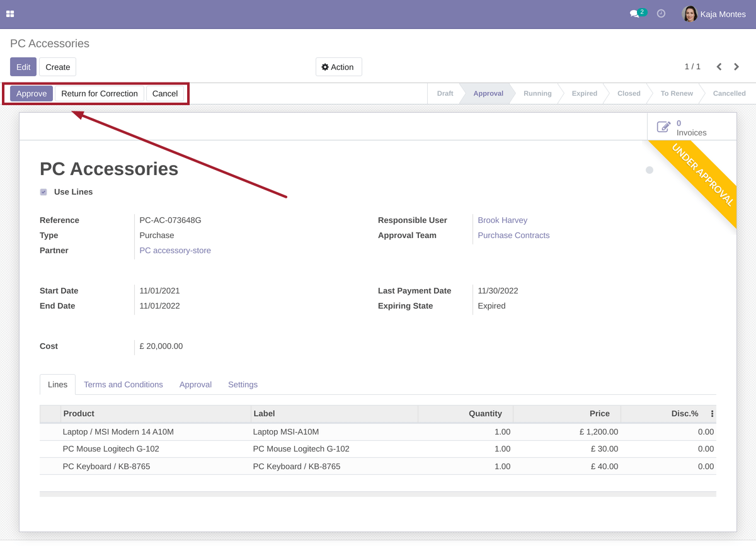
Task: Open PC accessory-store partner link
Action: (175, 251)
